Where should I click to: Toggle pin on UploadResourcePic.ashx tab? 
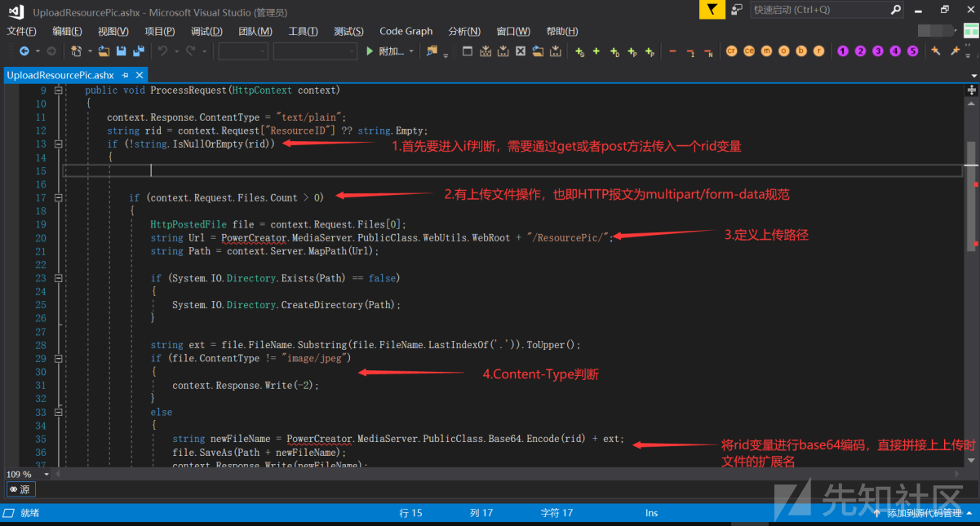pyautogui.click(x=124, y=75)
